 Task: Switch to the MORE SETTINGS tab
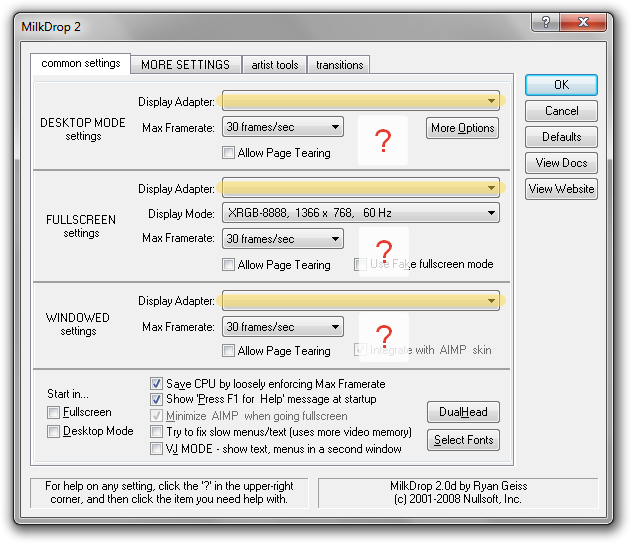click(x=185, y=65)
